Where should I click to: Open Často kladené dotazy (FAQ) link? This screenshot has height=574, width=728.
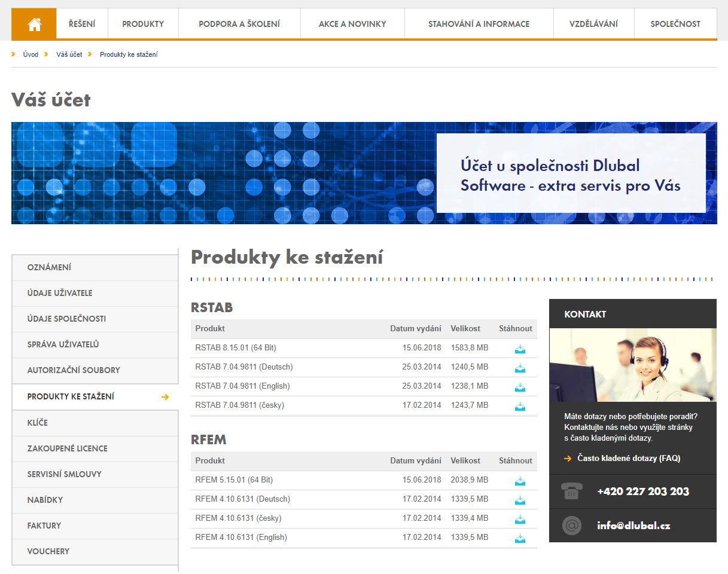point(629,459)
